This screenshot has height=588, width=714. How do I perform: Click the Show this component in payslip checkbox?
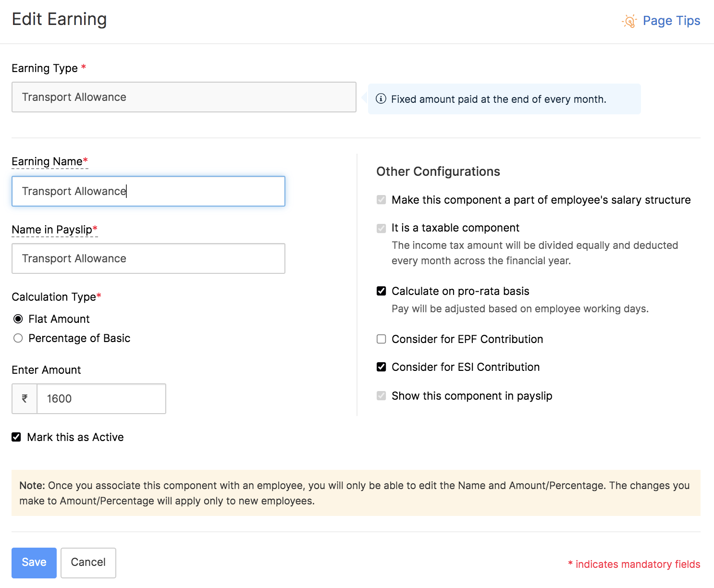tap(381, 395)
